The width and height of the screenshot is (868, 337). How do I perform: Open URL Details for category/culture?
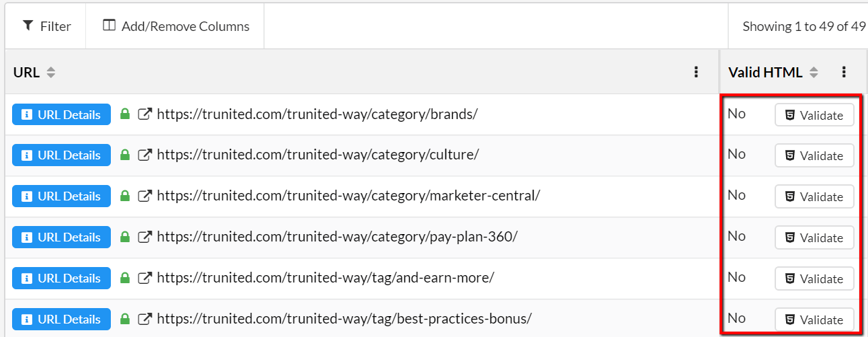[61, 155]
